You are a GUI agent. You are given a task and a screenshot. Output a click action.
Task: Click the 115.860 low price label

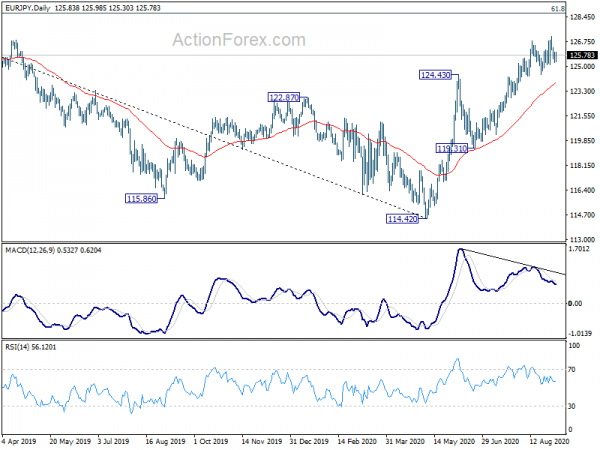click(x=141, y=199)
